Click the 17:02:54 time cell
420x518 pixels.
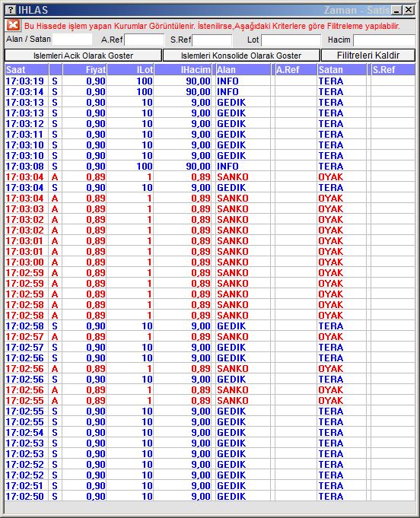click(x=25, y=433)
